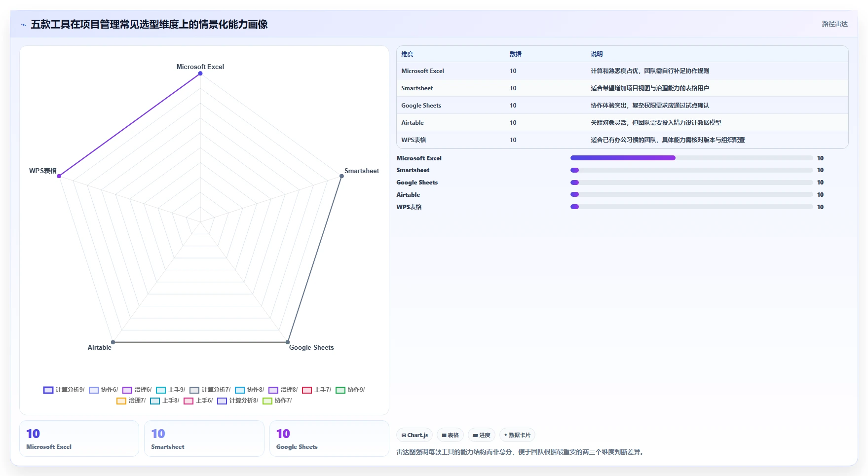Click the Google Sheets progress bar
Screen dimensions: 868x476
(691, 183)
